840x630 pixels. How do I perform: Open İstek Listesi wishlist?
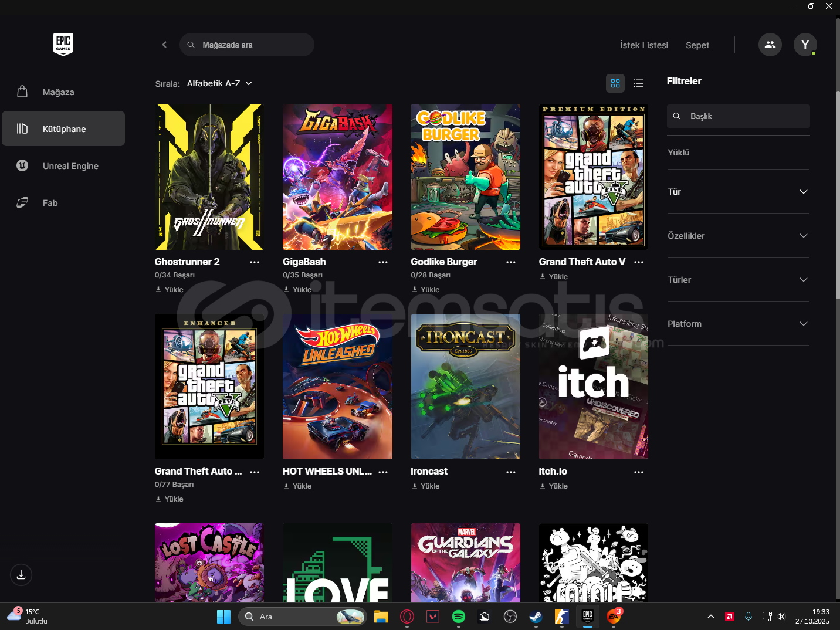(x=644, y=45)
